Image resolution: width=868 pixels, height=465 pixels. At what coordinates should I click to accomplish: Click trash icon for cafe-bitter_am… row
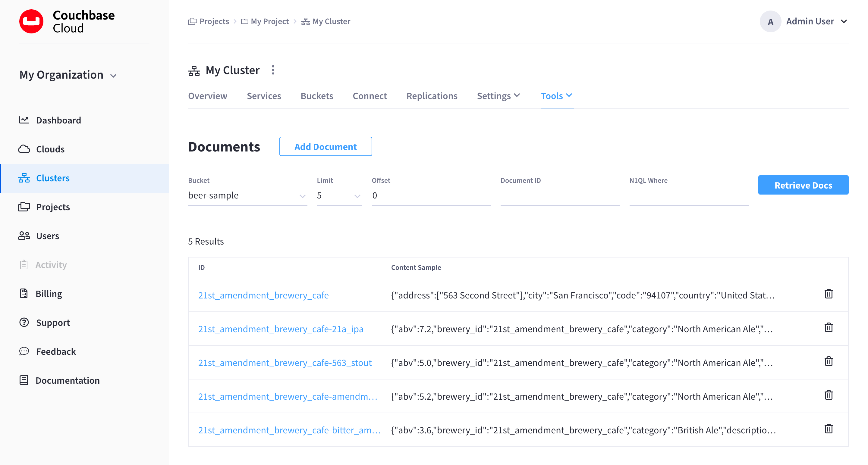[x=829, y=429]
